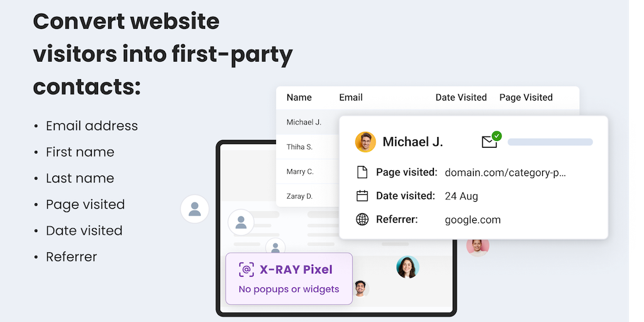The height and width of the screenshot is (322, 644).
Task: Click the globe referrer icon
Action: pos(362,219)
